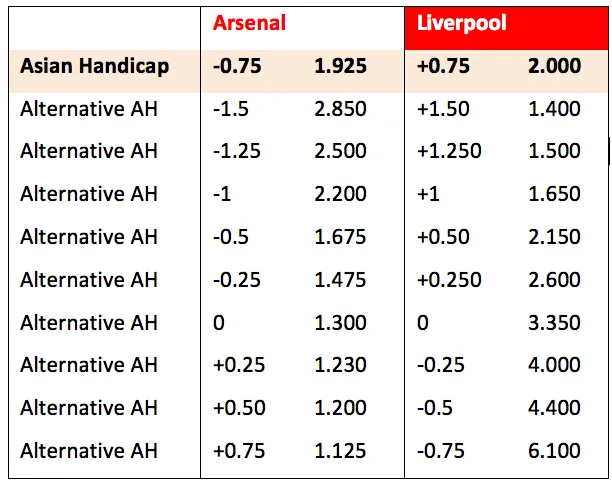Click the 6.100 odds for Liverpool -0.75
Viewport: 612px width, 486px height.
click(x=555, y=451)
